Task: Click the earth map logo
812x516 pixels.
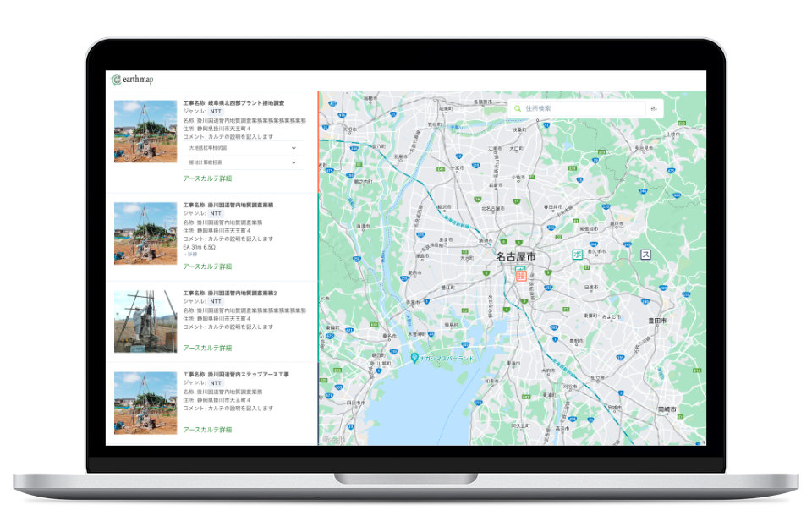Action: pyautogui.click(x=131, y=80)
